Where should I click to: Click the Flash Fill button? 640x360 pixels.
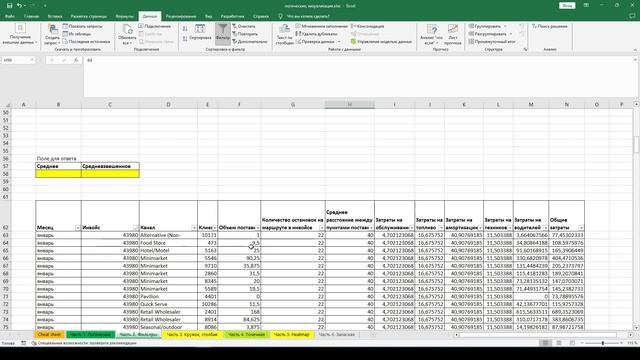[x=322, y=26]
